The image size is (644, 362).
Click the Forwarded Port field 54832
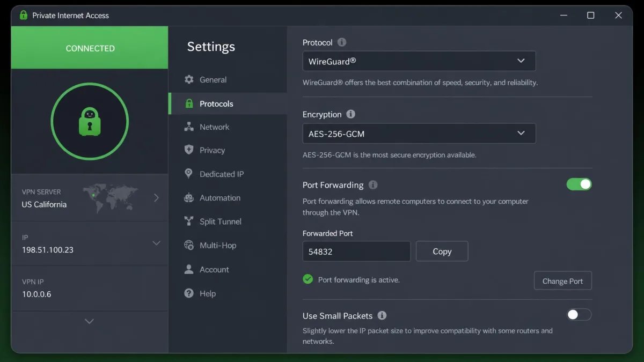pyautogui.click(x=356, y=251)
